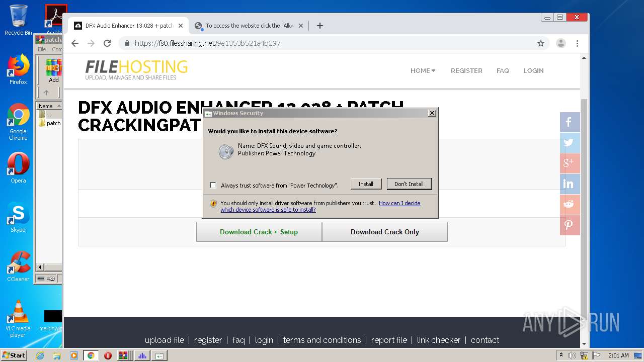The image size is (644, 362).
Task: Open REGISTER in site navigation
Action: tap(466, 70)
